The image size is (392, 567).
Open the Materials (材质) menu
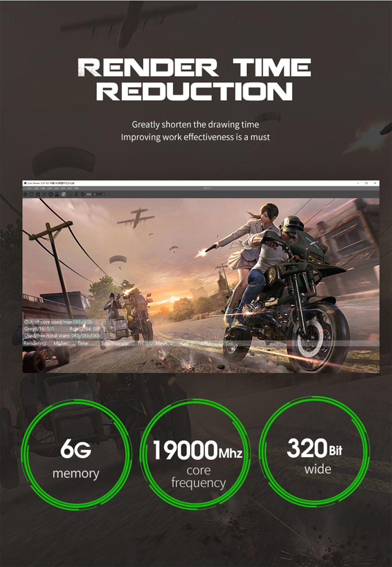(49, 188)
